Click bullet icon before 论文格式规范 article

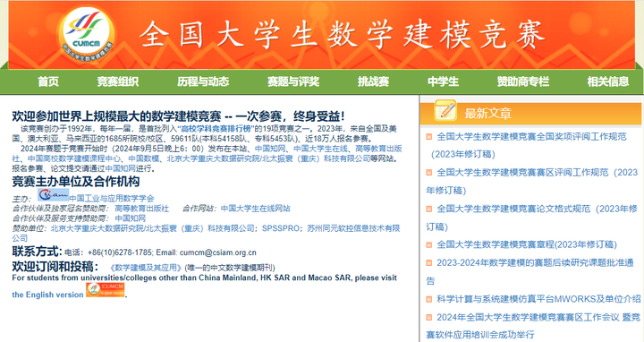click(x=429, y=209)
